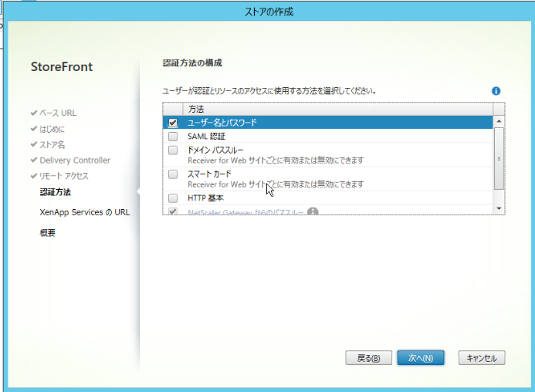The width and height of the screenshot is (535, 392).
Task: Click the 戻る(B) back button
Action: pos(368,358)
